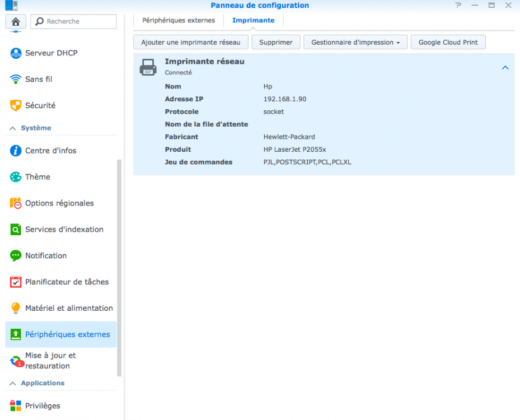The width and height of the screenshot is (520, 420).
Task: Click the network printer icon
Action: coord(148,67)
